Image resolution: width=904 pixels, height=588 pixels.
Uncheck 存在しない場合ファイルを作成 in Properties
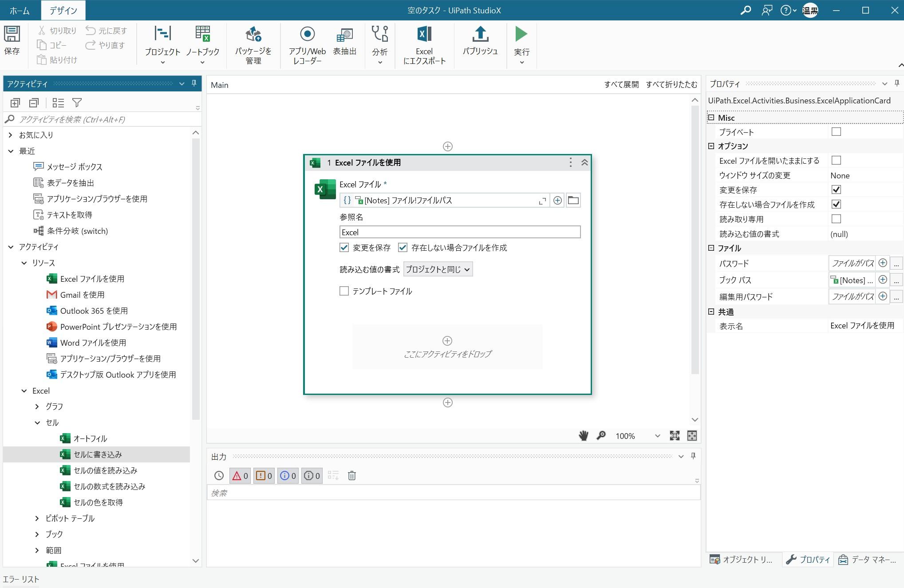pyautogui.click(x=836, y=204)
